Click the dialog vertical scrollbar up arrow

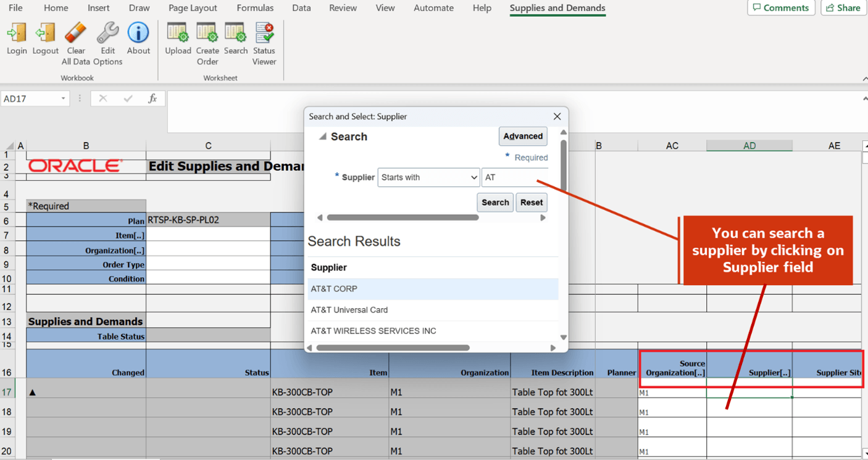pyautogui.click(x=563, y=132)
